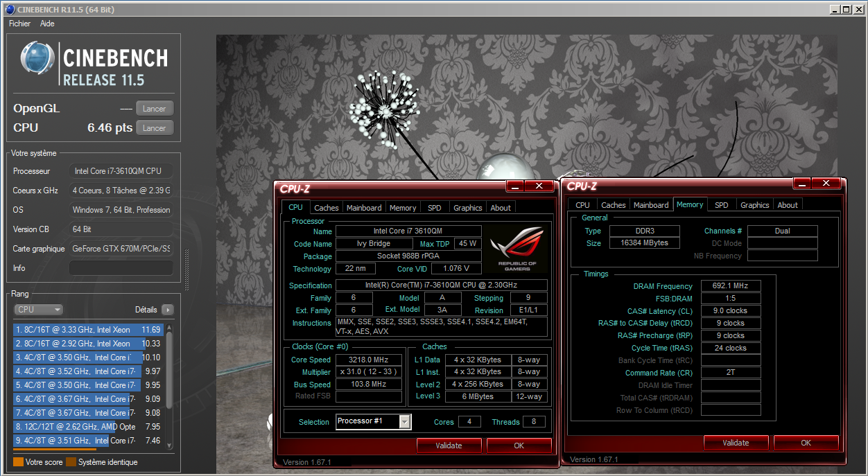Minimize the left CPU-Z window
The image size is (868, 476).
coord(514,186)
